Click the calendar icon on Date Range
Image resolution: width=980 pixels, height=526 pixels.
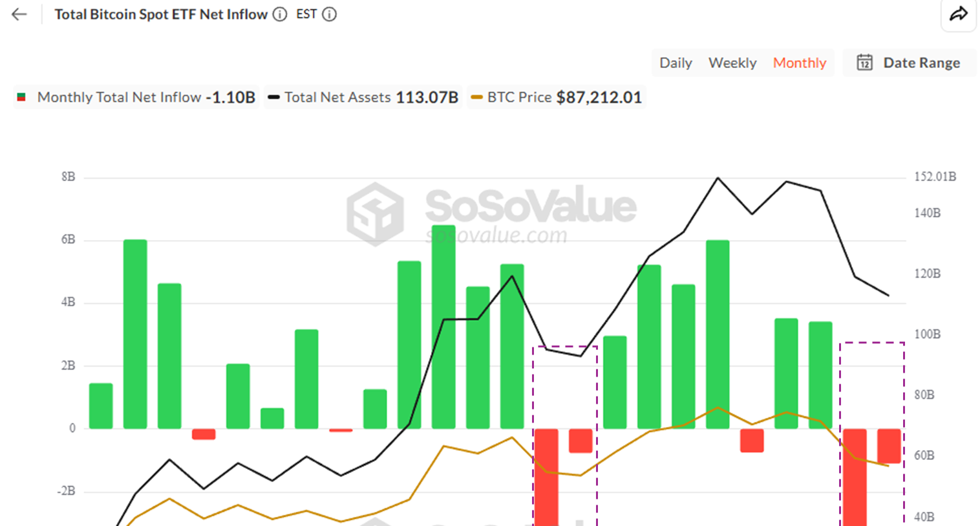[x=866, y=62]
